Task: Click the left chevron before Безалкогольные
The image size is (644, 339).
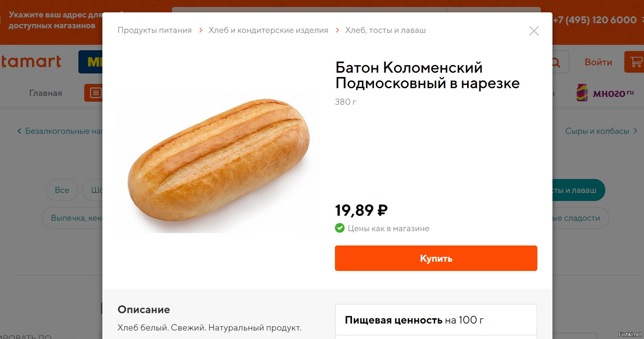Action: (19, 131)
